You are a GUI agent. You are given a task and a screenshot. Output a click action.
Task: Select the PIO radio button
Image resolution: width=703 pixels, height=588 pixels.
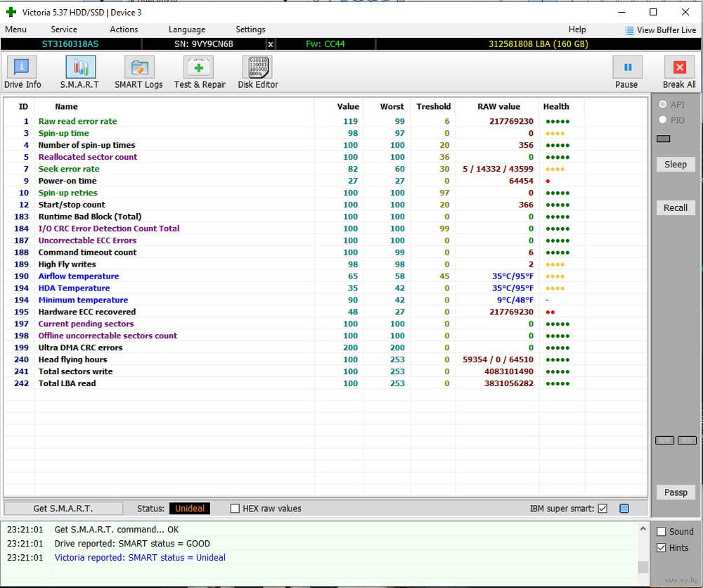[662, 120]
